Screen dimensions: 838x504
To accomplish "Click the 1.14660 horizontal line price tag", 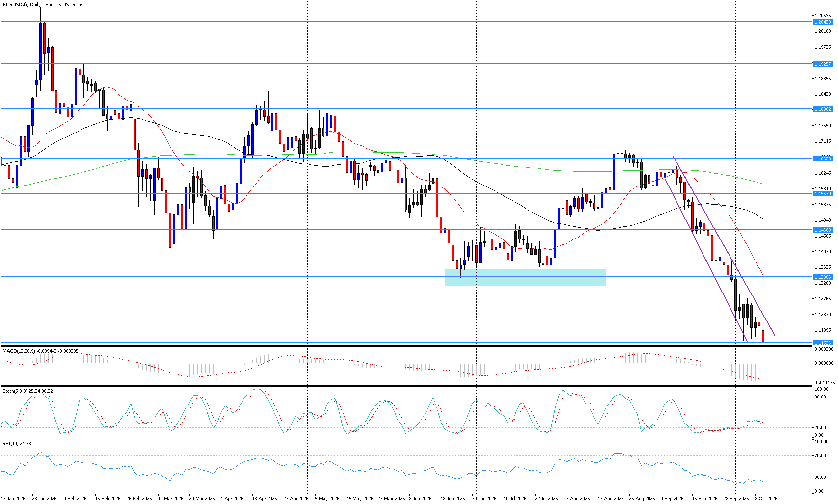I will tap(823, 230).
